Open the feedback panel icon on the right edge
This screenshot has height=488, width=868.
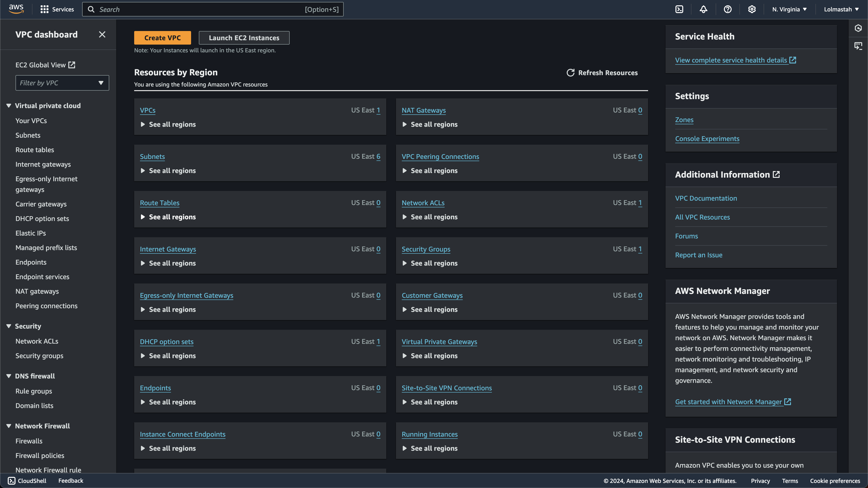click(858, 46)
